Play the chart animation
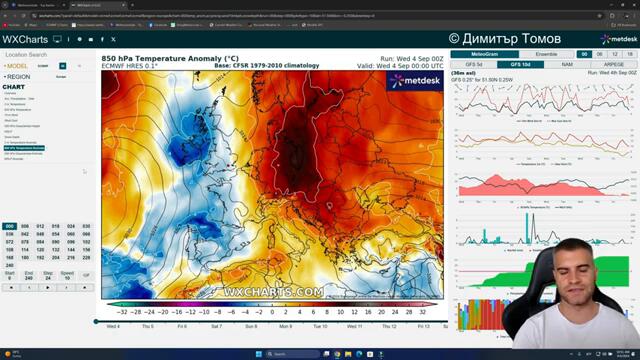Viewport: 640px width, 360px height. [48, 288]
